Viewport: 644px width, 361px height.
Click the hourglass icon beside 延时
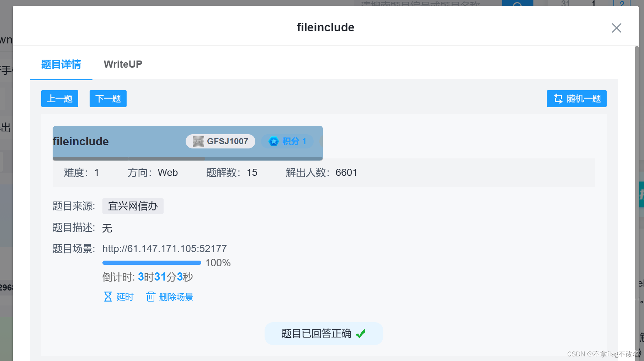click(108, 297)
